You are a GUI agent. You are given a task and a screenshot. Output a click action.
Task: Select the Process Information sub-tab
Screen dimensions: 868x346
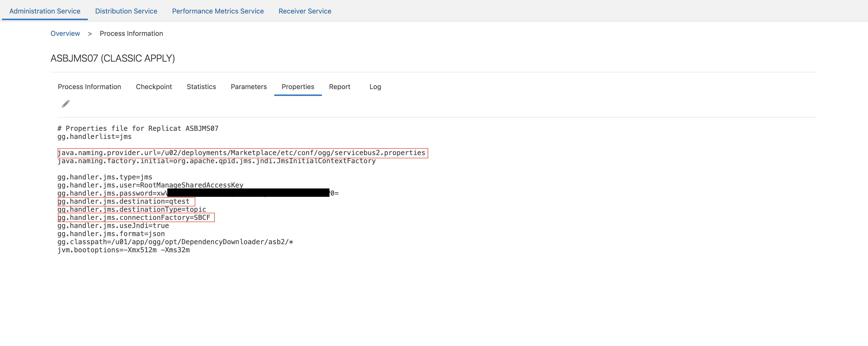(x=89, y=87)
